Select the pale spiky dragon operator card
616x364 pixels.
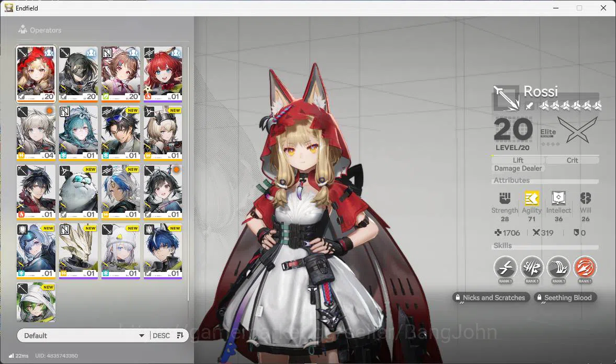click(78, 251)
